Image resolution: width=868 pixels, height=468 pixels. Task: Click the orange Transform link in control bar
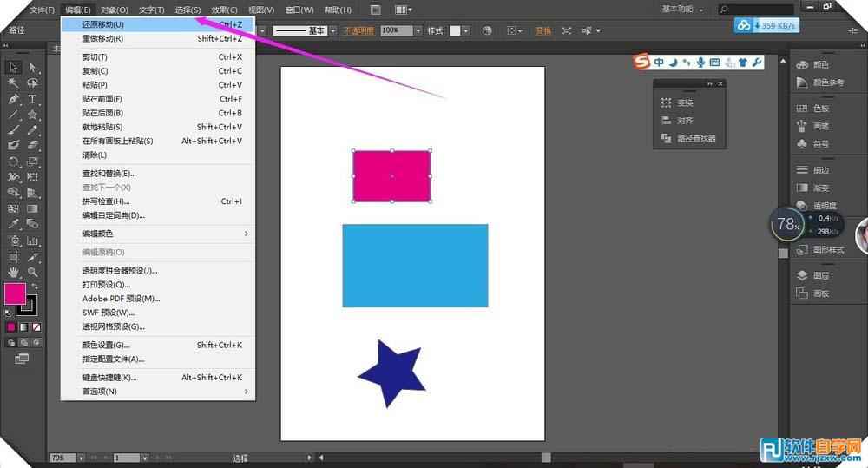click(543, 31)
